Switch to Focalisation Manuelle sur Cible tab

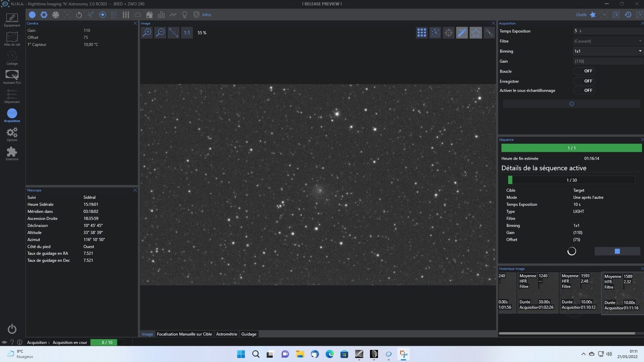(x=185, y=334)
